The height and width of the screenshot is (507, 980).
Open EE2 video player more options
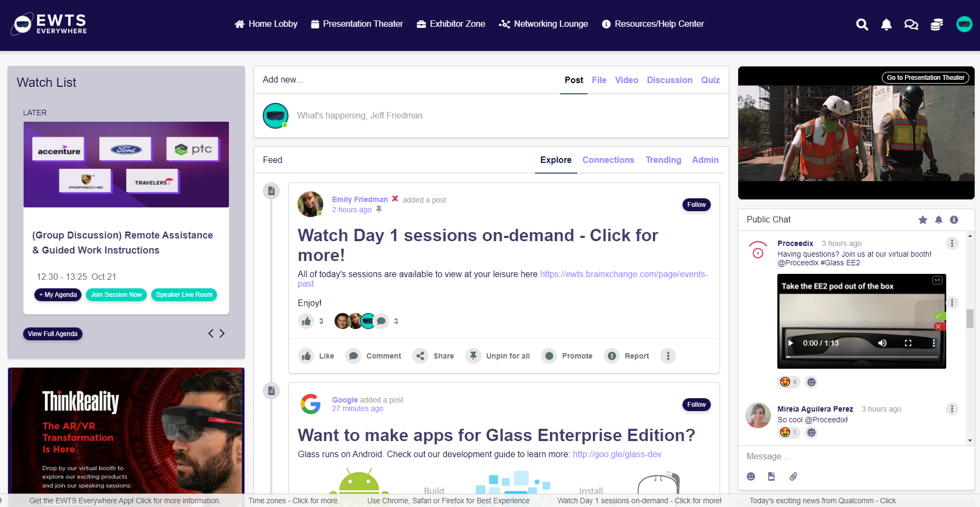[933, 343]
